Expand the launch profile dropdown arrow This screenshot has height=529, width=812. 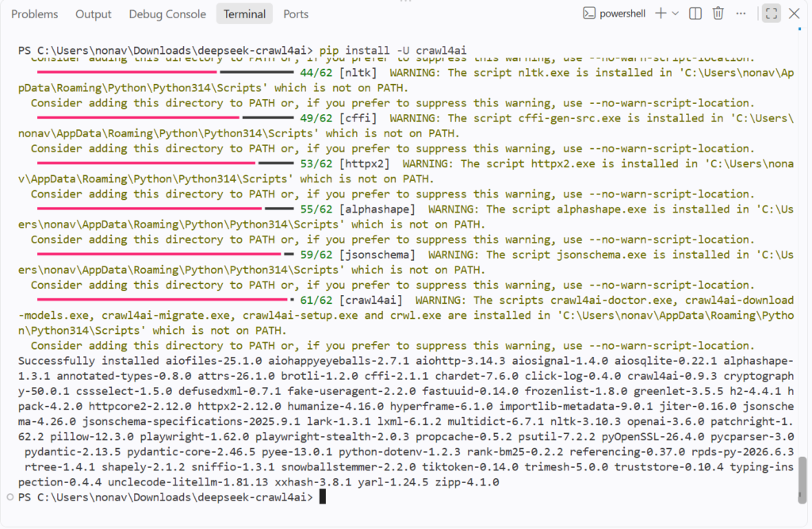point(676,13)
